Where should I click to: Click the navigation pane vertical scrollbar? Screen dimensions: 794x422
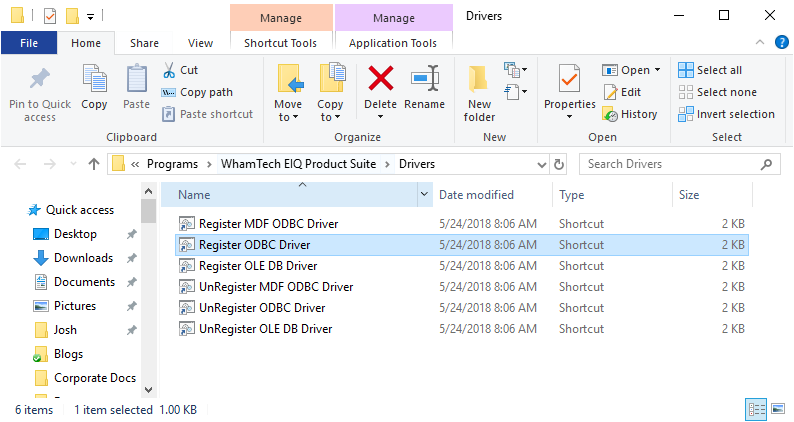[x=148, y=290]
